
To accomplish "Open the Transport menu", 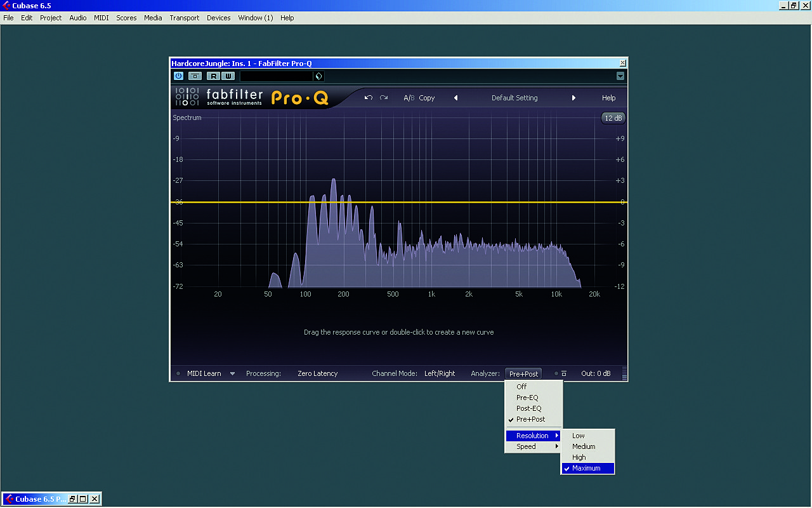I will click(x=185, y=18).
